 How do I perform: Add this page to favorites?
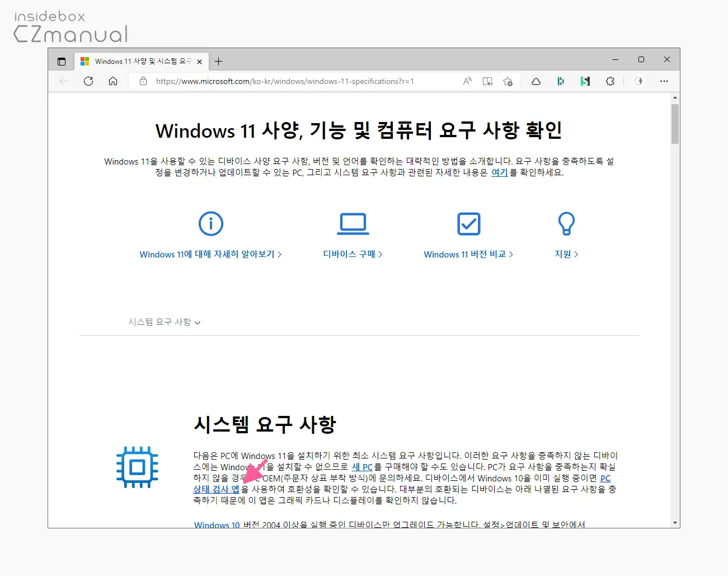point(508,81)
